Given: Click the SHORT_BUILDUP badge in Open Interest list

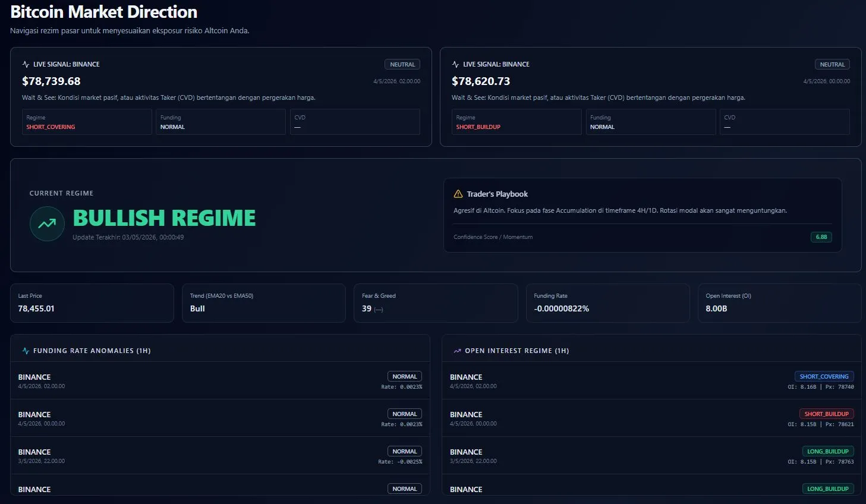Looking at the screenshot, I should coord(827,414).
